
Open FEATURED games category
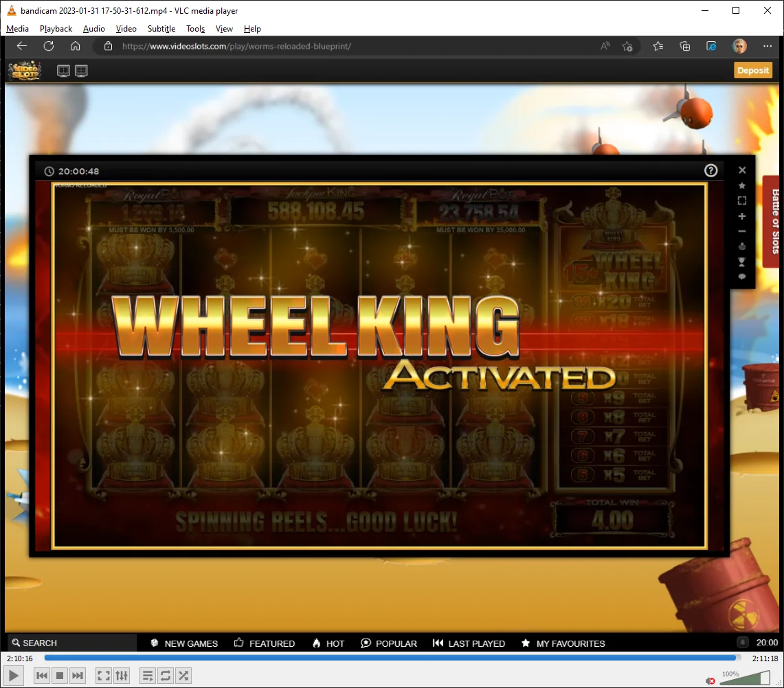click(x=265, y=643)
